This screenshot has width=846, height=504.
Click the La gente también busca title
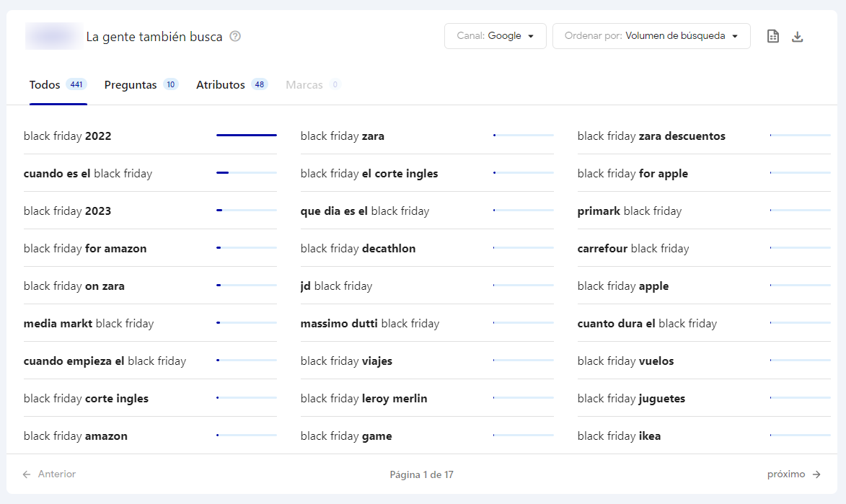click(154, 37)
